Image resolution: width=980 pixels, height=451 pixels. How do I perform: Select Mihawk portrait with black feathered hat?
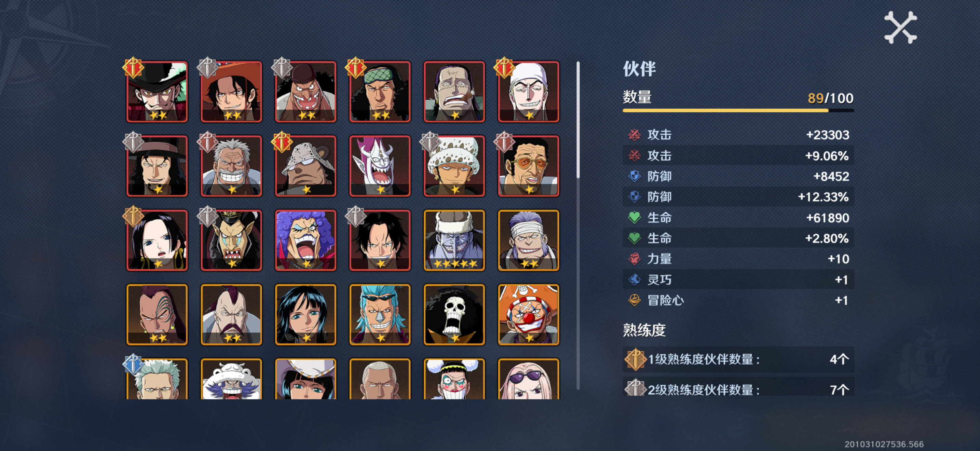[x=157, y=92]
